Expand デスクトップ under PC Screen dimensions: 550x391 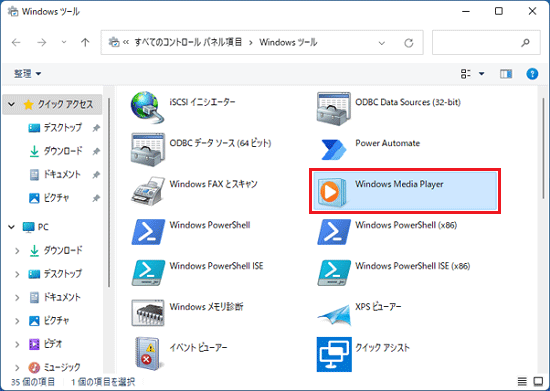pos(17,274)
